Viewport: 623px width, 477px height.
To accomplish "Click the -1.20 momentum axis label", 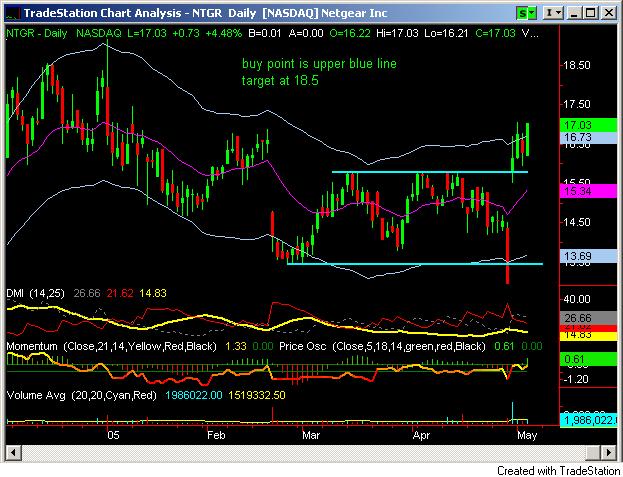I will point(575,380).
